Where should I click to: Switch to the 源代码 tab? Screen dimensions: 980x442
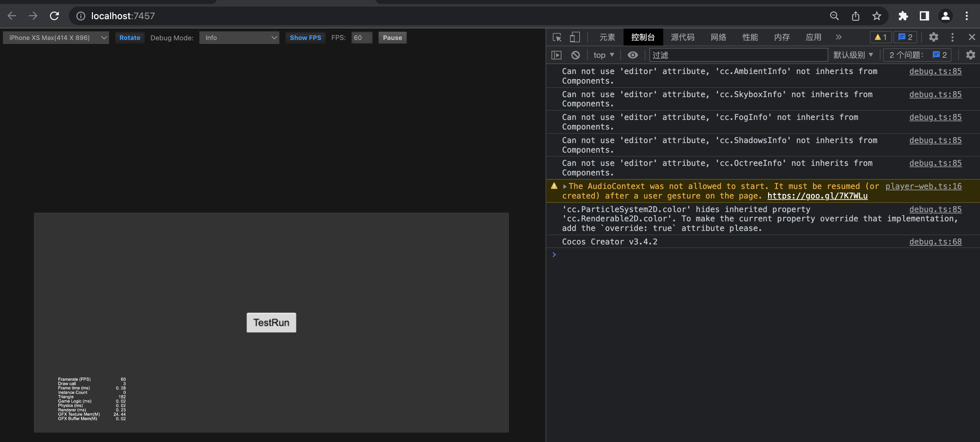coord(682,37)
